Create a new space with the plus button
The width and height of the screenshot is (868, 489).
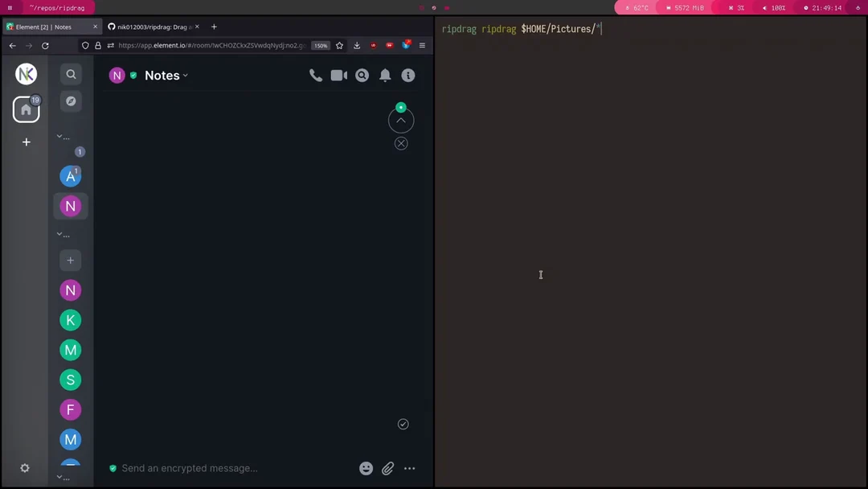[x=26, y=142]
